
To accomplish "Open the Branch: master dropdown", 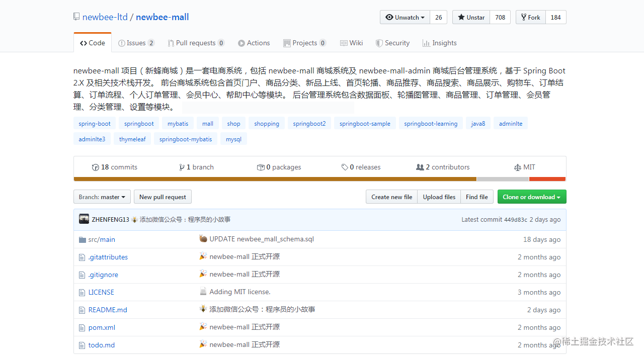I will coord(102,197).
